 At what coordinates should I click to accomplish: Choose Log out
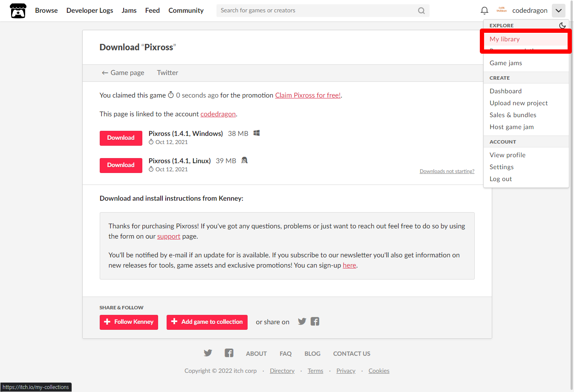click(526, 179)
